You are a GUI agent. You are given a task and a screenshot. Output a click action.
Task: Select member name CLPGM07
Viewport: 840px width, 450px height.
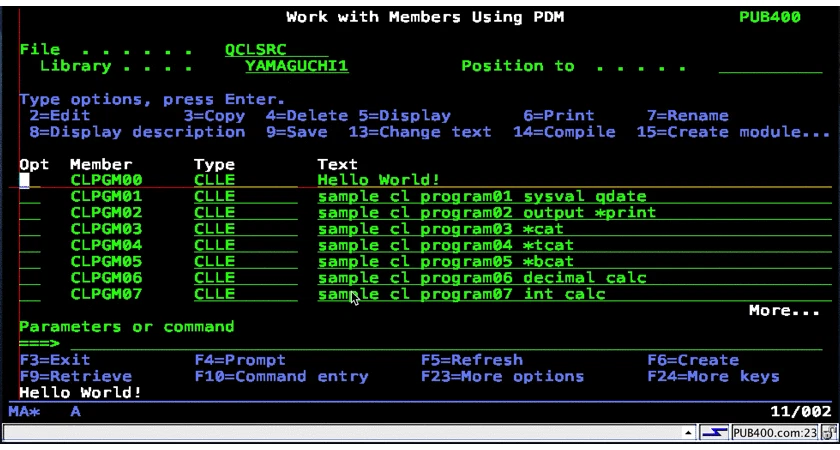pos(106,294)
